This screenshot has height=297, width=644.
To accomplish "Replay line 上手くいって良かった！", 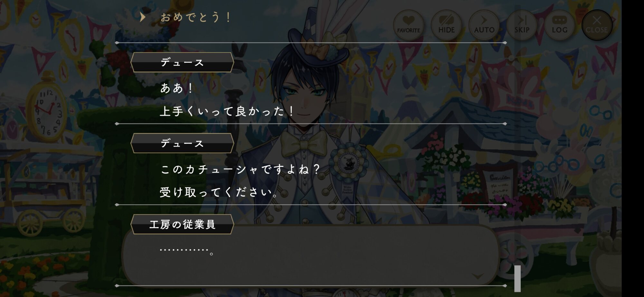I will click(227, 111).
